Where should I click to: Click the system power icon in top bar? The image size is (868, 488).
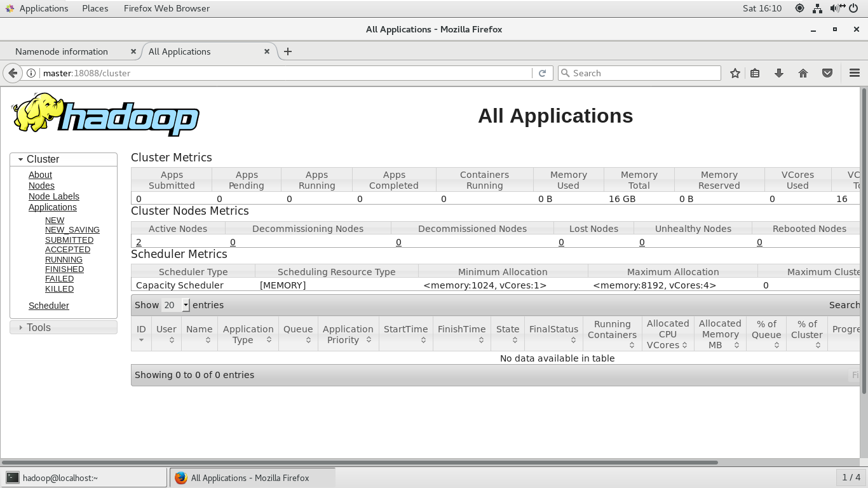tap(853, 8)
